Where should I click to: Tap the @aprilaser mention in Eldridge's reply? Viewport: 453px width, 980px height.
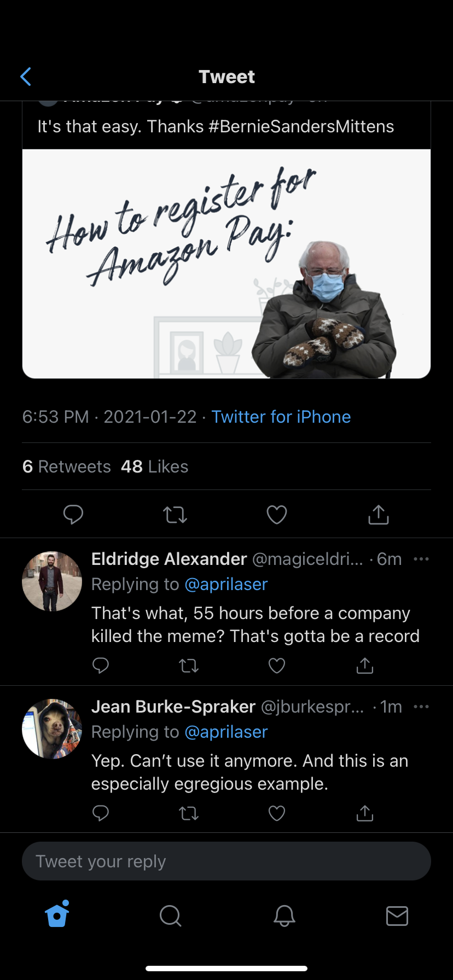tap(226, 584)
